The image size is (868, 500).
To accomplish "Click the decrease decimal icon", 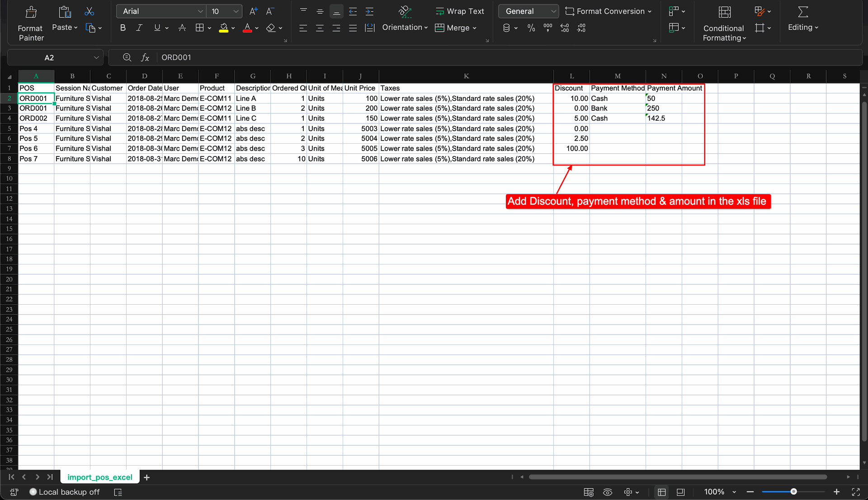I will pyautogui.click(x=581, y=28).
